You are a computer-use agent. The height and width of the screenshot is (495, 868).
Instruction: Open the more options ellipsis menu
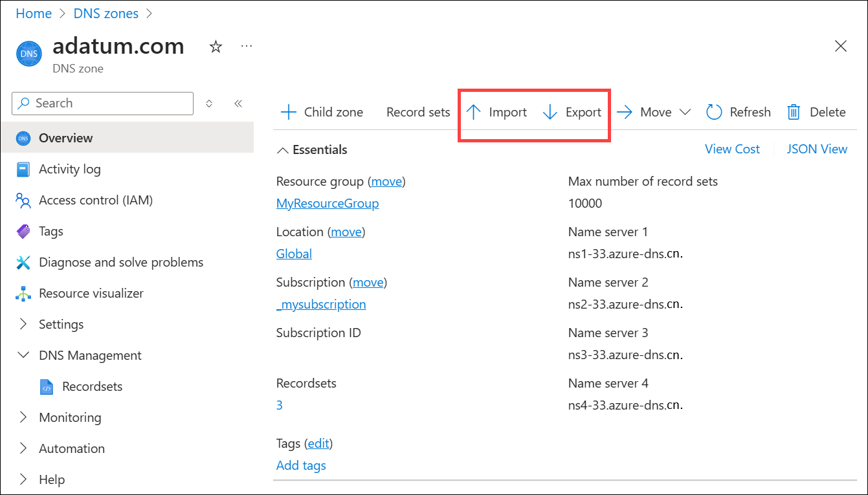point(246,46)
